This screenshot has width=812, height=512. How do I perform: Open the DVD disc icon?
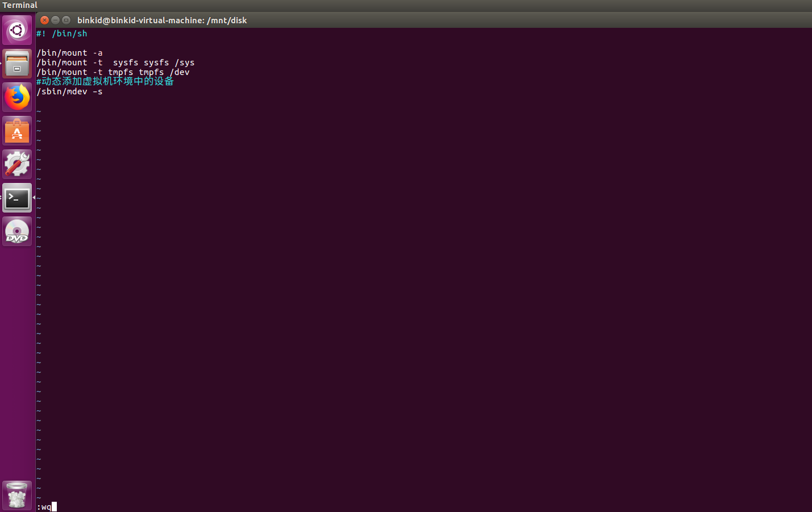(x=17, y=231)
